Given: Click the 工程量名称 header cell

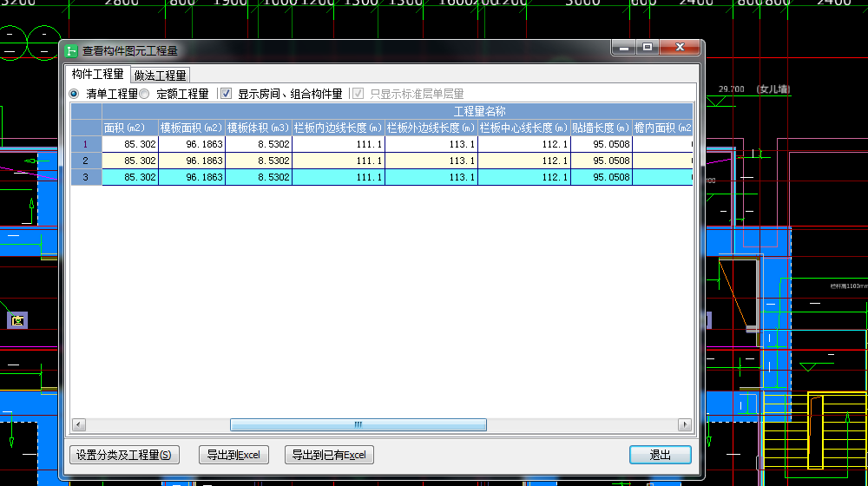Looking at the screenshot, I should click(x=398, y=111).
